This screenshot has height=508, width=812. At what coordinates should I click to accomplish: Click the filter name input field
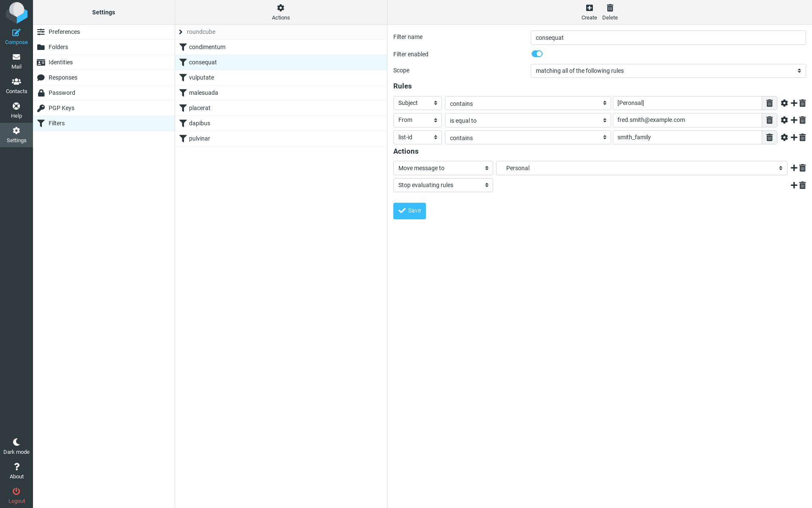click(x=668, y=37)
